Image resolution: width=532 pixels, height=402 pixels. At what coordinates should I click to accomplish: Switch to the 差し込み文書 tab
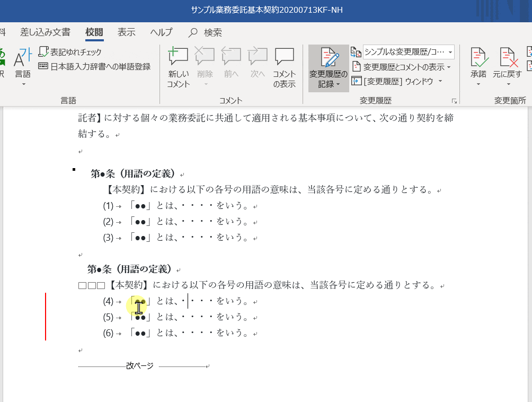tap(45, 32)
